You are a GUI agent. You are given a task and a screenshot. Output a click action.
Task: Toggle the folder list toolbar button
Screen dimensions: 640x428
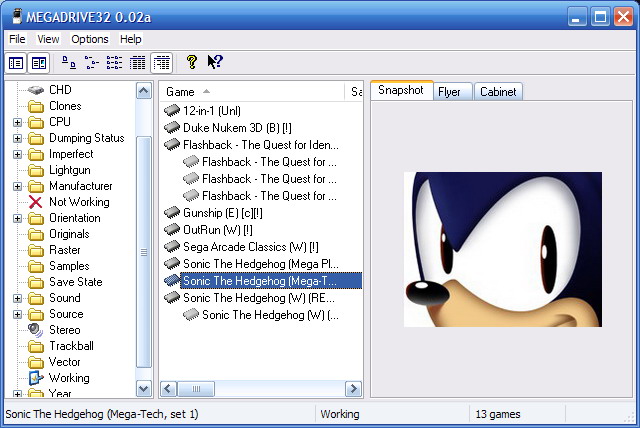16,63
